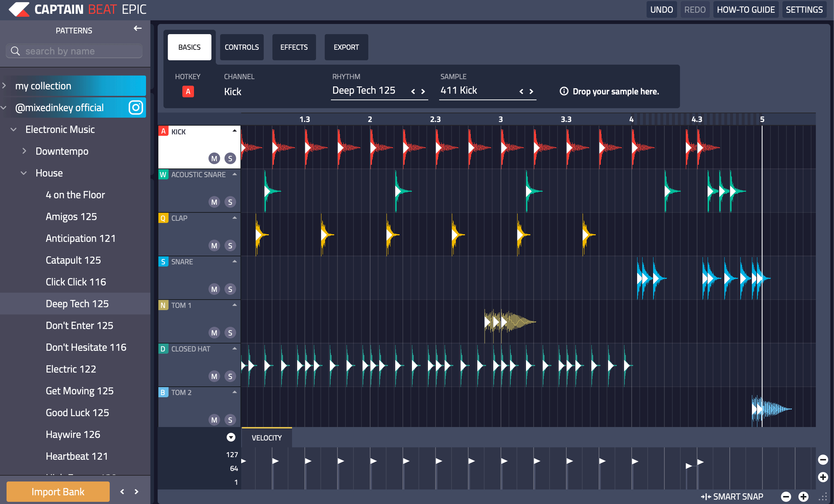Click search by name field

tap(74, 51)
